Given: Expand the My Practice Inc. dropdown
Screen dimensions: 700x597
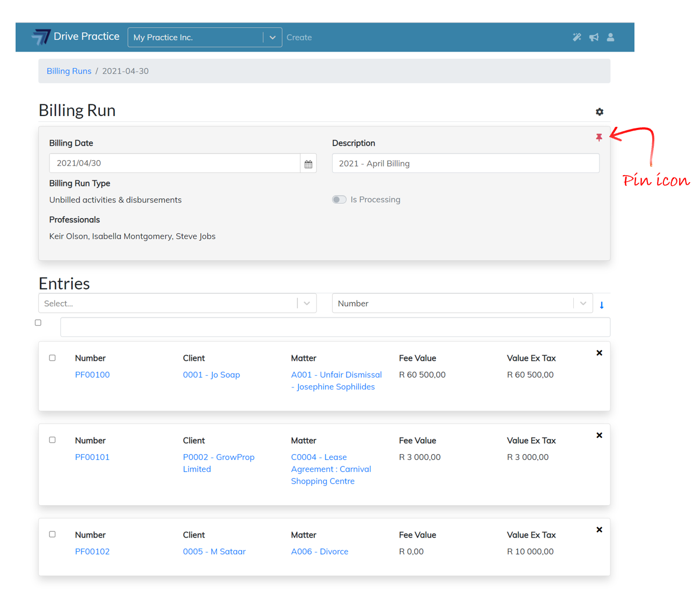Looking at the screenshot, I should pos(205,37).
